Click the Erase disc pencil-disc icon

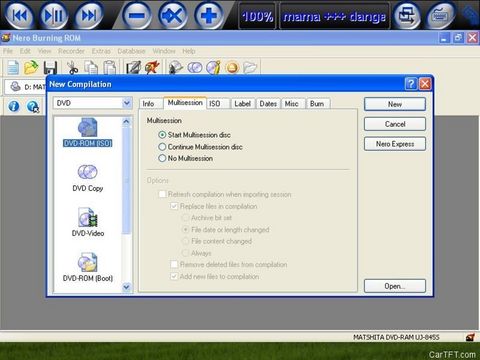[x=213, y=68]
